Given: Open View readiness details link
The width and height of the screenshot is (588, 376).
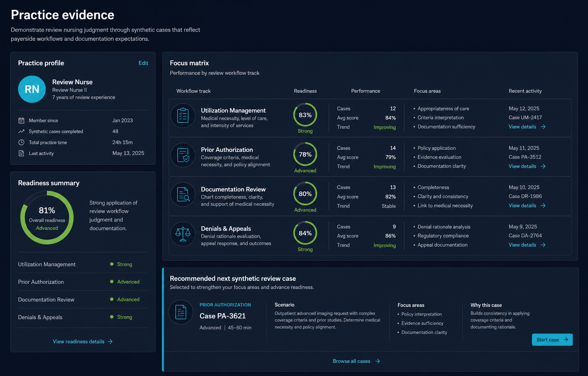Looking at the screenshot, I should pos(82,342).
